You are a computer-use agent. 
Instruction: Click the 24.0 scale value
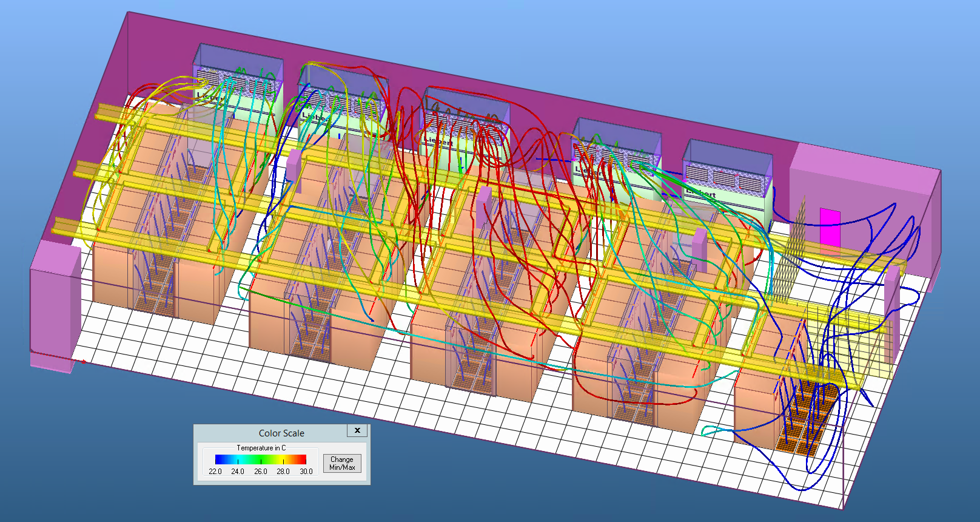[x=238, y=472]
